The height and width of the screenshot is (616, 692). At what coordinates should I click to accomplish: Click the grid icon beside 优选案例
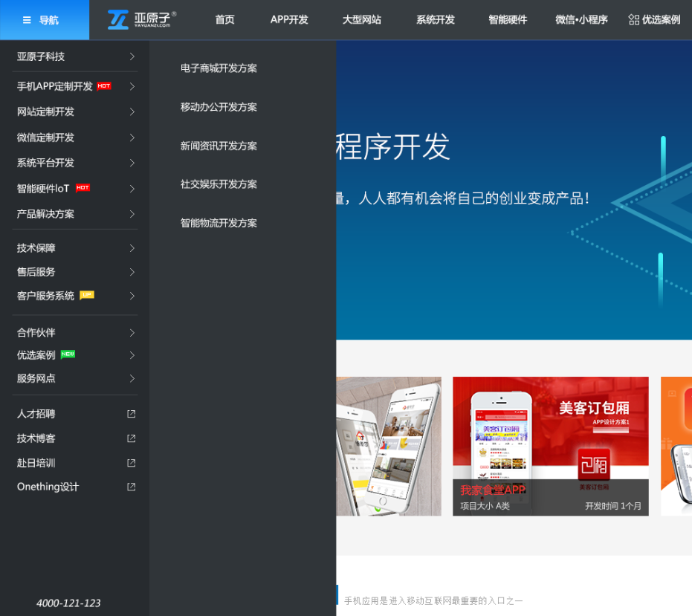coord(633,20)
